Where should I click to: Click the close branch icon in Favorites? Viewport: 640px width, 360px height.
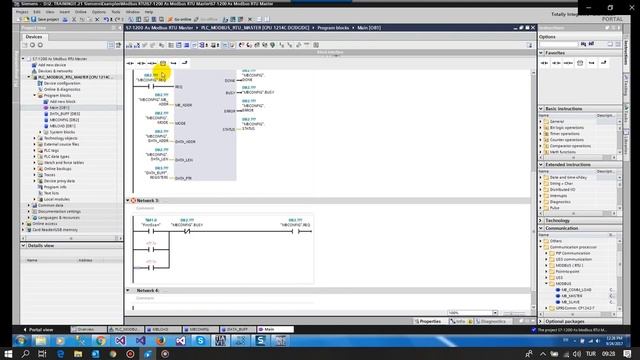pos(603,63)
